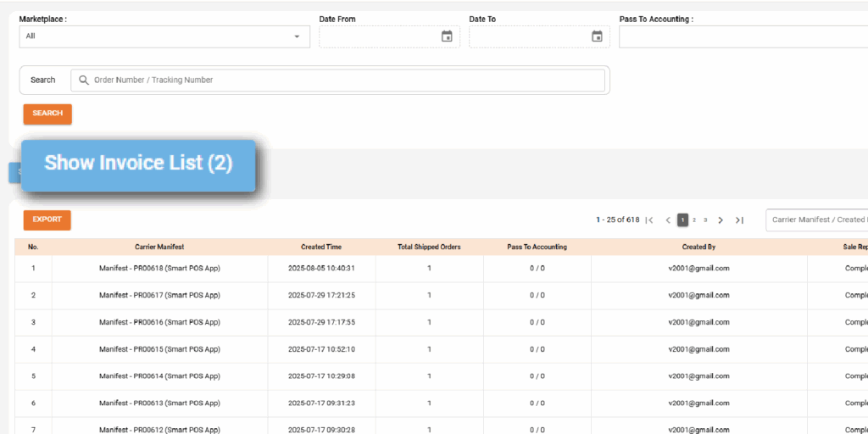The width and height of the screenshot is (868, 434).
Task: Select page 2 in pagination
Action: tap(694, 220)
